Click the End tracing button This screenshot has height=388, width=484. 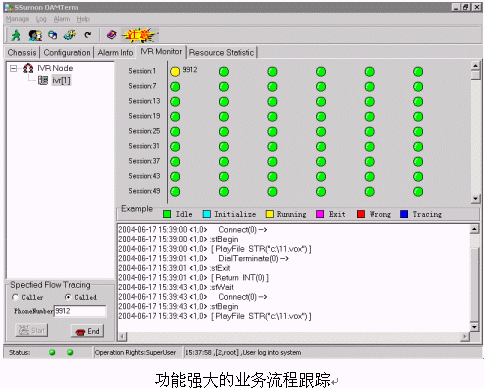coord(88,331)
